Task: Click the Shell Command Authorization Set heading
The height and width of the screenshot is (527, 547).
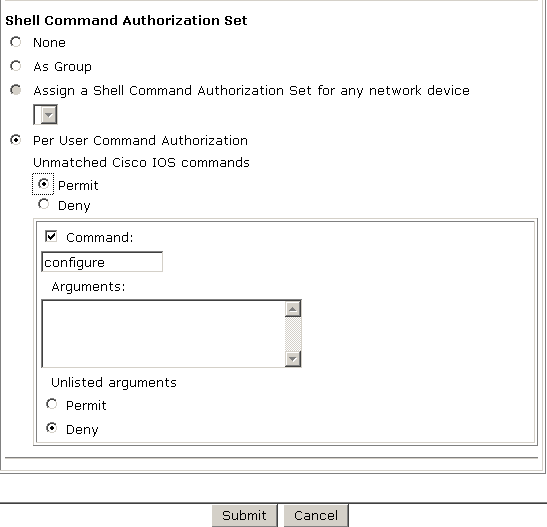Action: [126, 21]
